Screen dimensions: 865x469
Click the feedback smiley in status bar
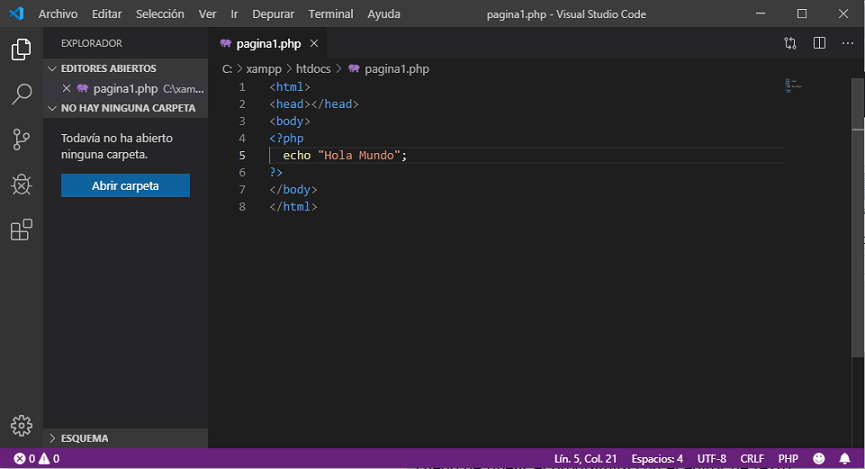click(x=819, y=459)
